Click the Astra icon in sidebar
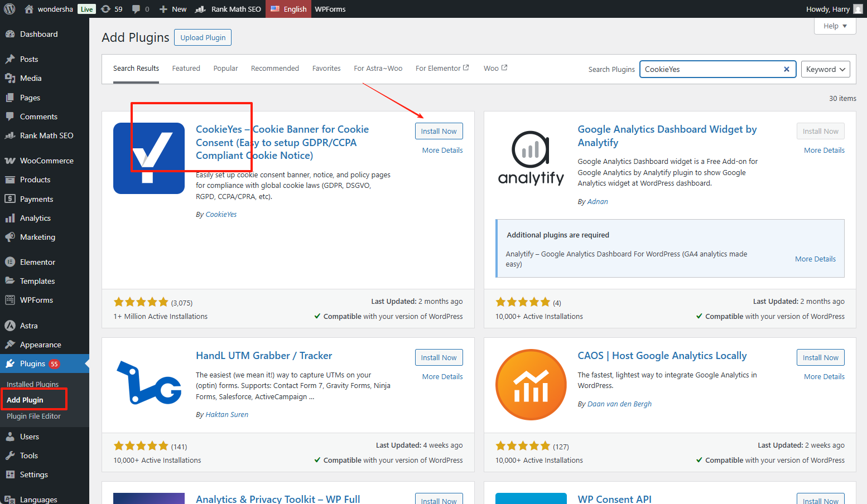The width and height of the screenshot is (867, 504). (10, 326)
